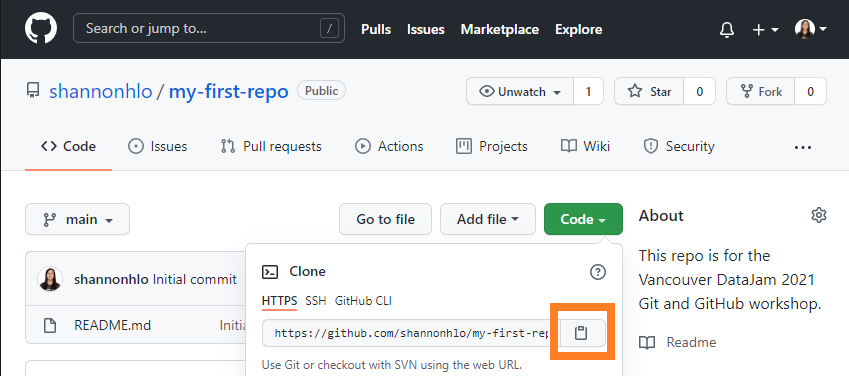Click shannonhlo in the commit row
Image resolution: width=849 pixels, height=377 pixels.
point(111,280)
